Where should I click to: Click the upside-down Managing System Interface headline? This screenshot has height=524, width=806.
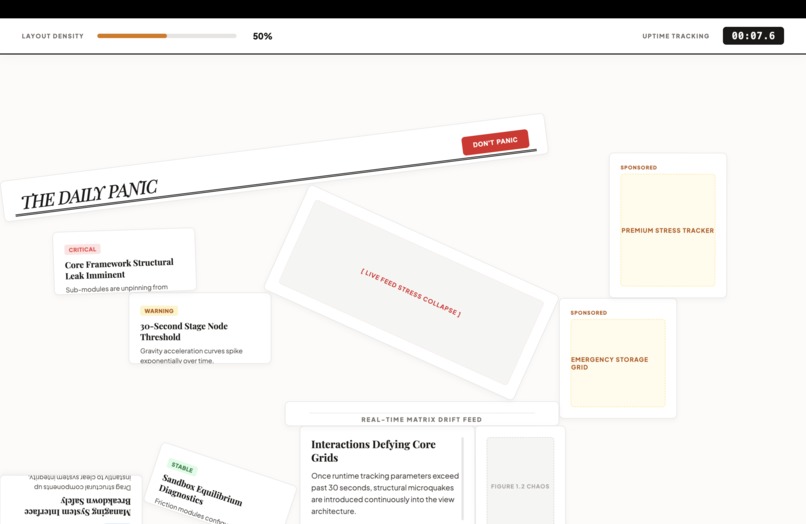[78, 506]
